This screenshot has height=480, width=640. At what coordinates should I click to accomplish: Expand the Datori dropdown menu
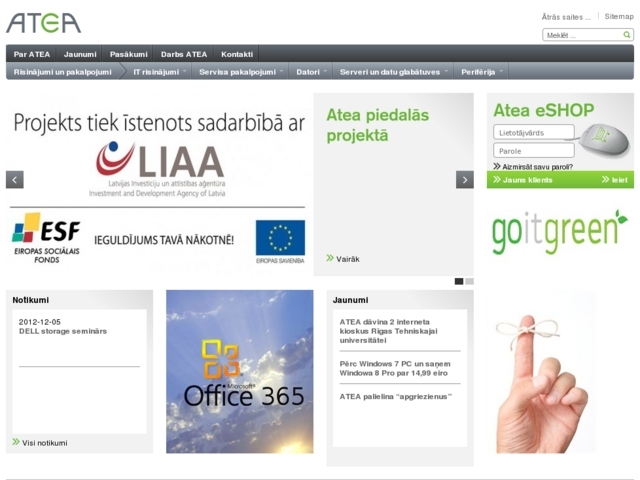(311, 72)
